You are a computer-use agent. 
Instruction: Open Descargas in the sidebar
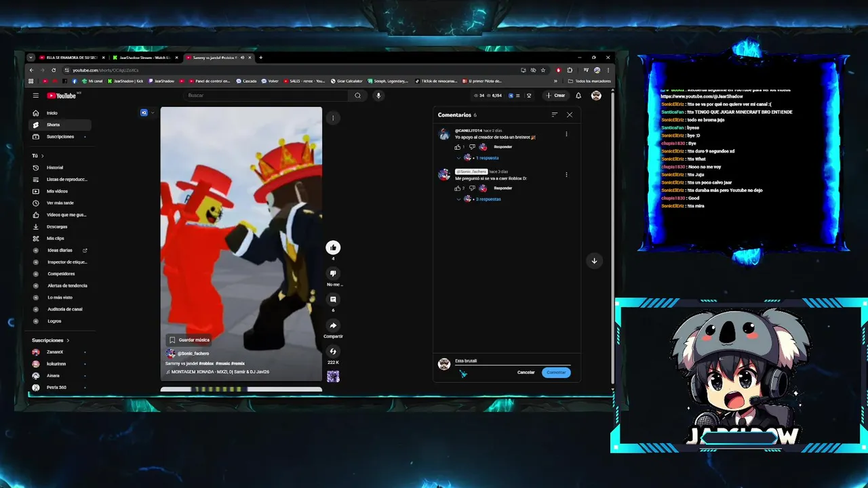[x=60, y=227]
